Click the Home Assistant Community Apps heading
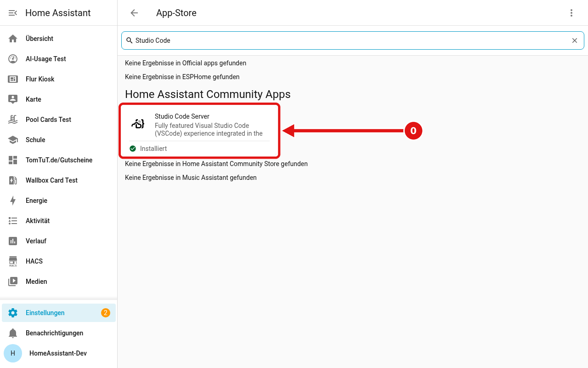 [x=208, y=94]
